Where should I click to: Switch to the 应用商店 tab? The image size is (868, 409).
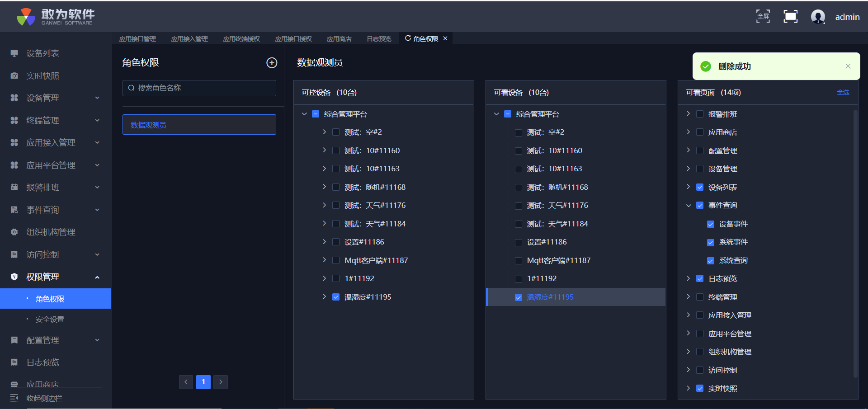tap(339, 39)
